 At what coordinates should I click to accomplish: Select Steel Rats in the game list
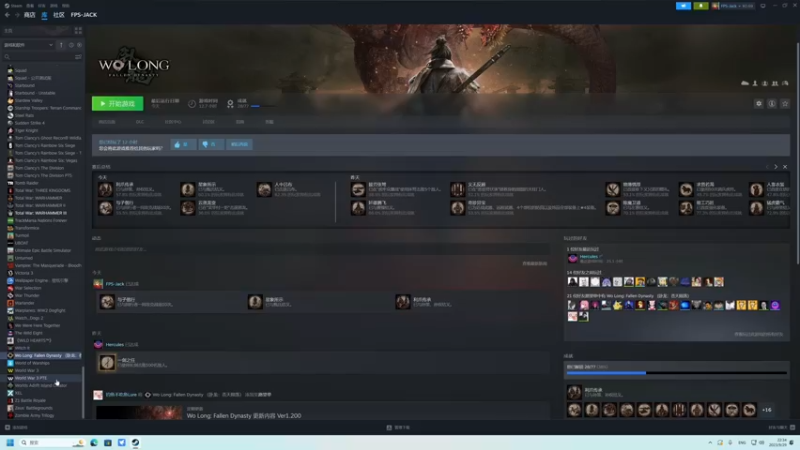pos(24,115)
